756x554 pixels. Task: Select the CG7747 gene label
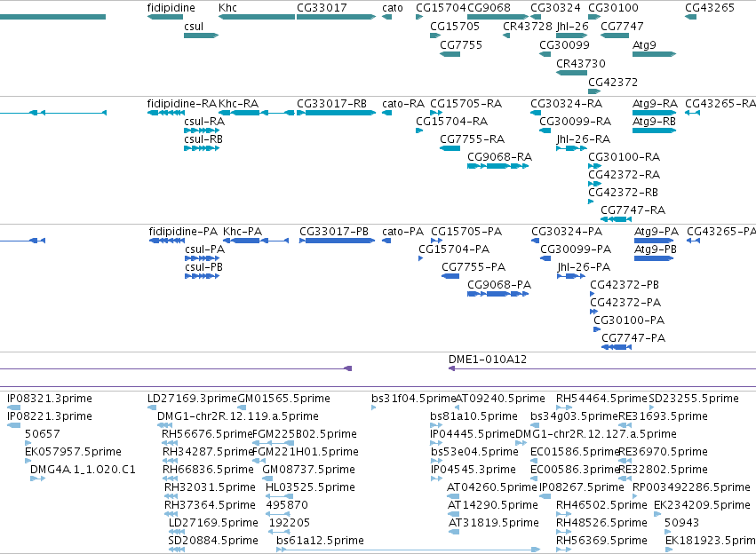click(x=622, y=27)
